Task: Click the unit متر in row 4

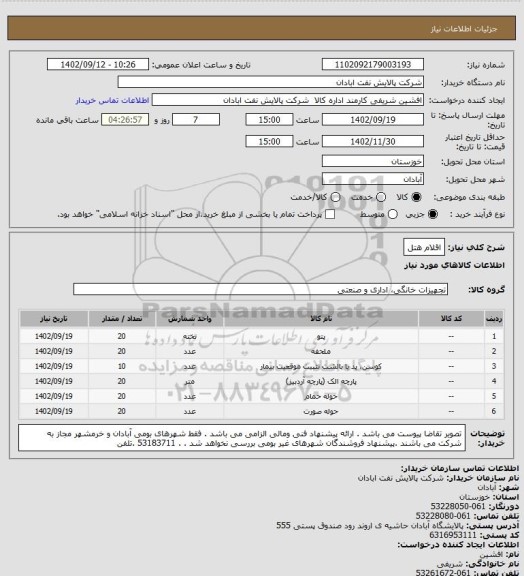Action: pos(190,381)
